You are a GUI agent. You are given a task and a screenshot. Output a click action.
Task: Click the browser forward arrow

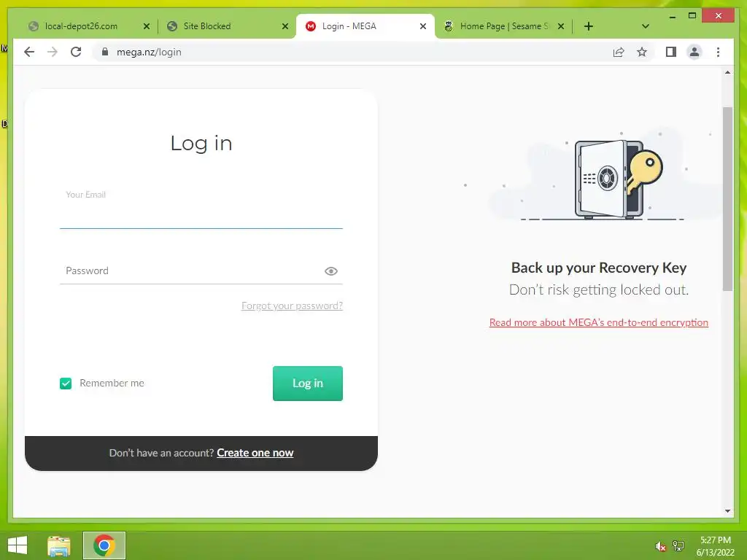coord(53,52)
